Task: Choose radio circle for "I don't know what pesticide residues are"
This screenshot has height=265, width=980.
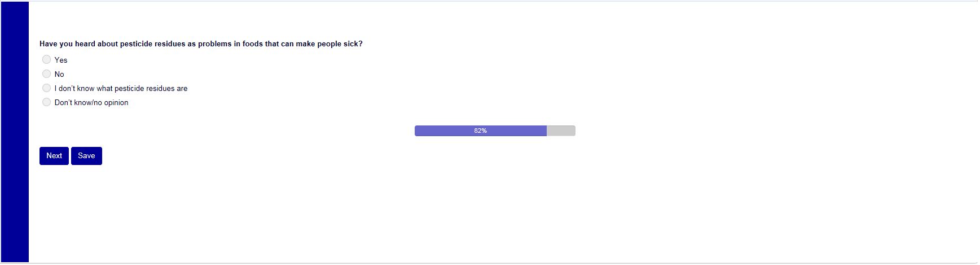Action: point(47,88)
